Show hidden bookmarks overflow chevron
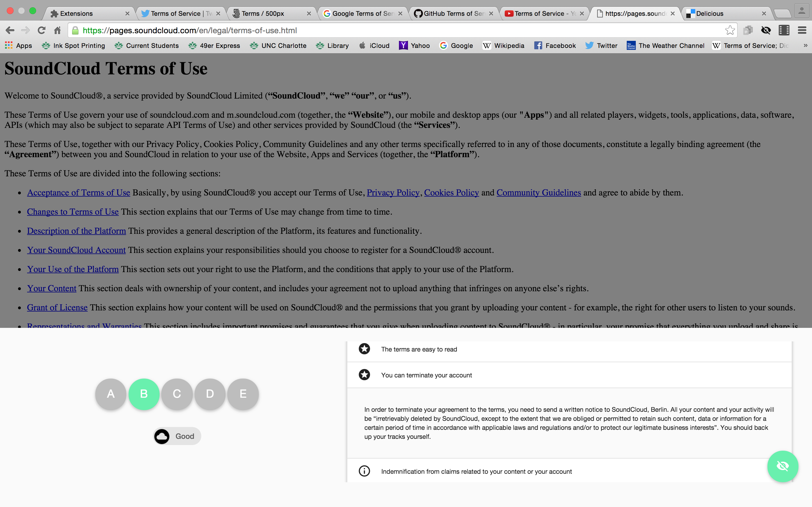Screen dimensions: 812x507 tap(805, 46)
